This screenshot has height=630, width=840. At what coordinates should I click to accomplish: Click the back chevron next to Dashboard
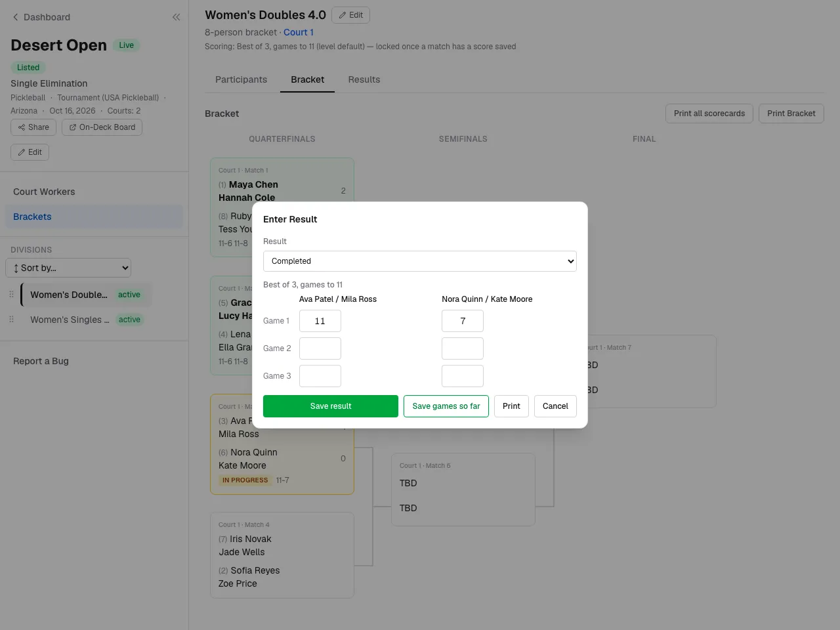coord(16,17)
